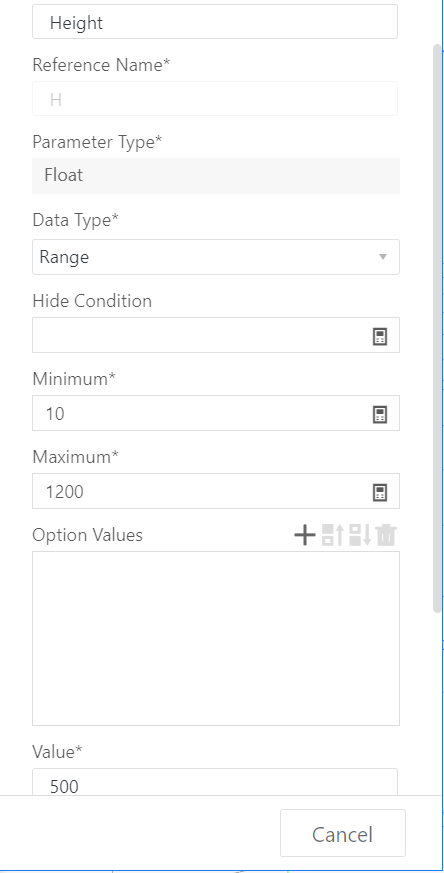444x873 pixels.
Task: Open the expression editor for Hide Condition
Action: (x=379, y=336)
